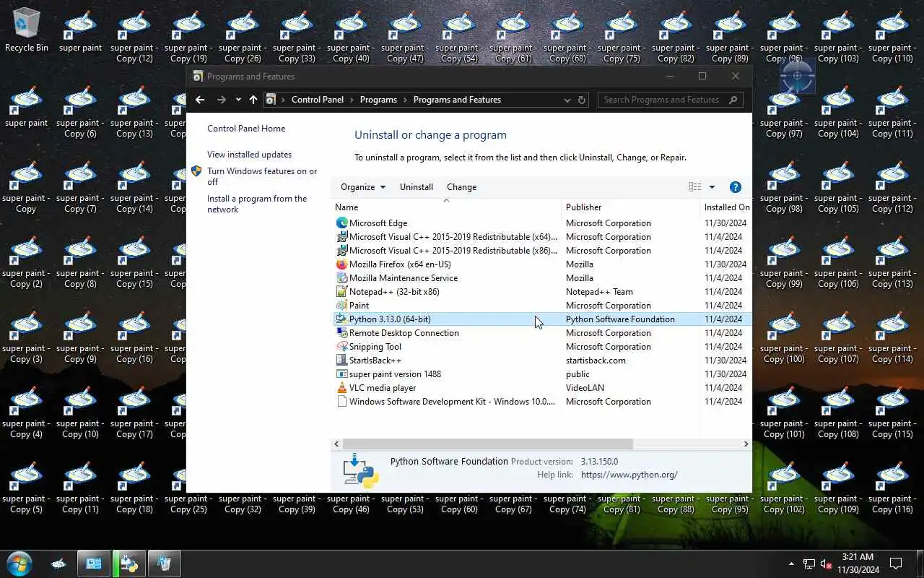Click https://www.python.org/ help link text
Image resolution: width=924 pixels, height=578 pixels.
[629, 475]
